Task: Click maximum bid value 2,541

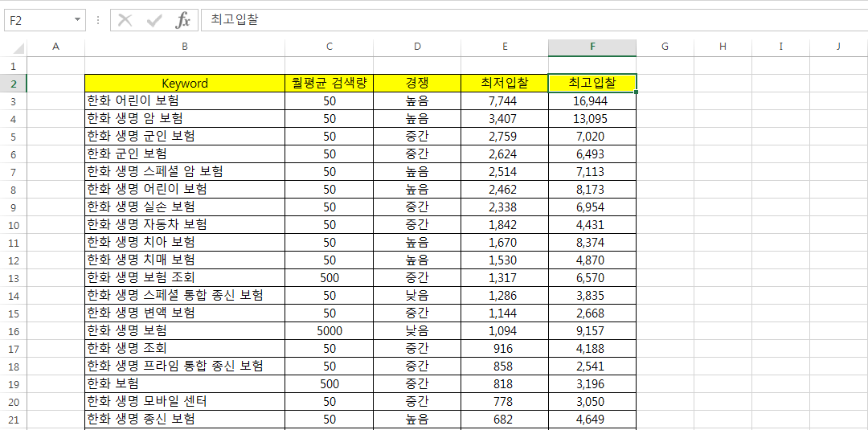Action: [592, 367]
